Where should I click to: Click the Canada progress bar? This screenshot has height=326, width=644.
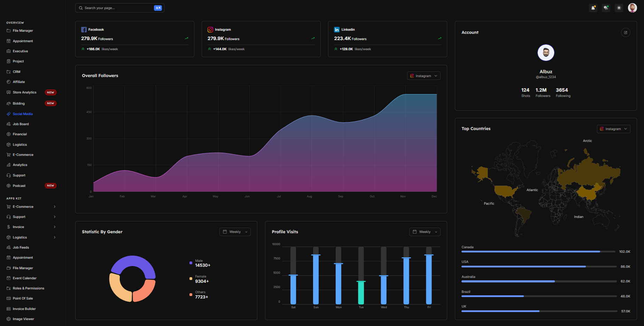[538, 251]
